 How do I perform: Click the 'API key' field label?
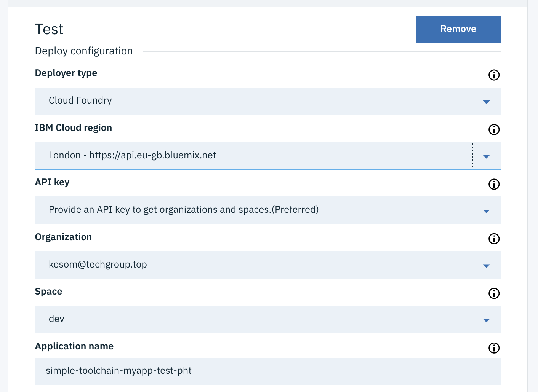[52, 182]
